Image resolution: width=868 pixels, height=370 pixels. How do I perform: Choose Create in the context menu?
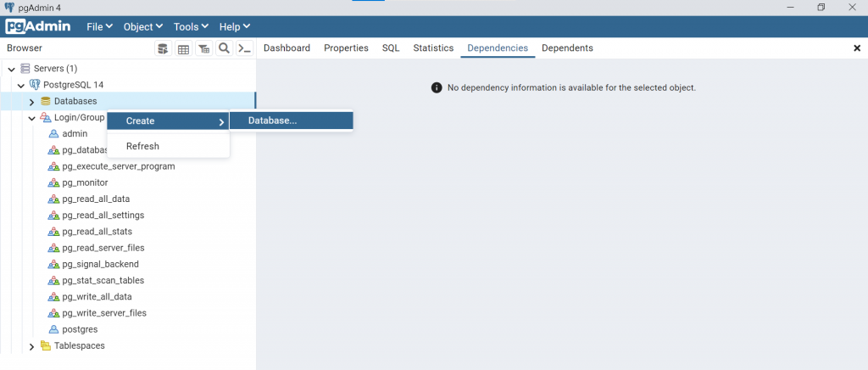(169, 121)
